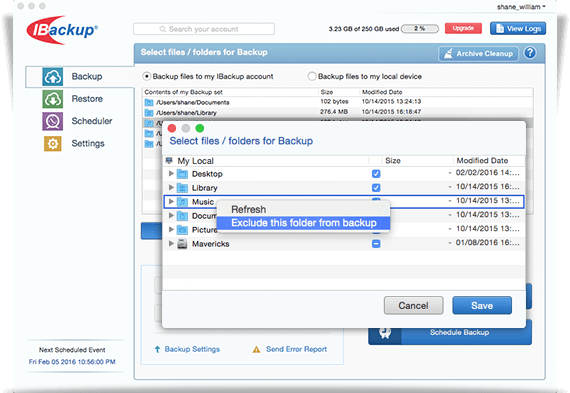Open the Scheduler clock icon
Screen dimensions: 570x393
[53, 121]
